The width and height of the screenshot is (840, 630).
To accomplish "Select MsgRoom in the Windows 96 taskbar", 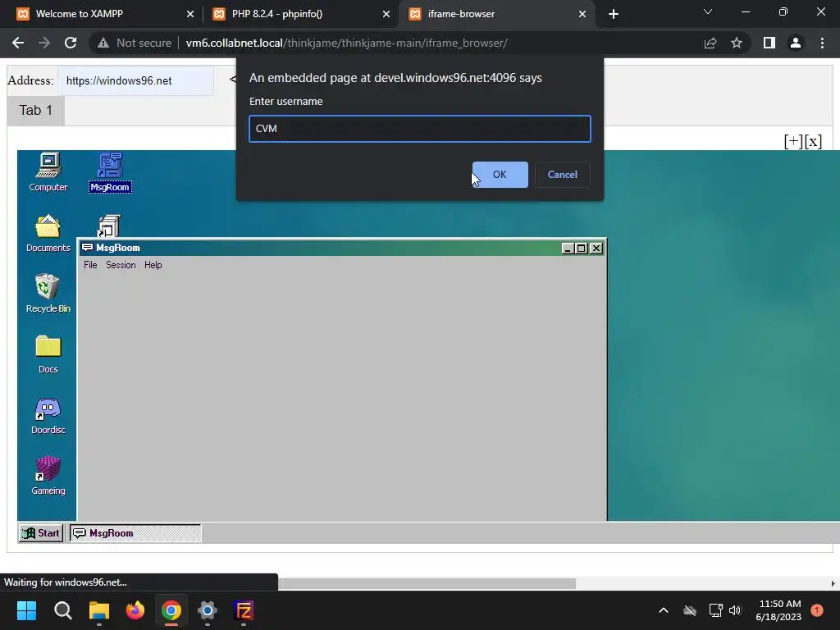I will 135,533.
